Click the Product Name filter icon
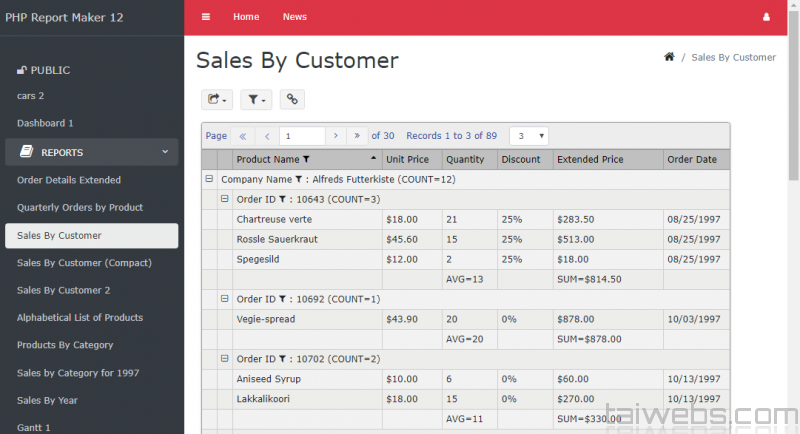This screenshot has width=800, height=434. point(307,159)
